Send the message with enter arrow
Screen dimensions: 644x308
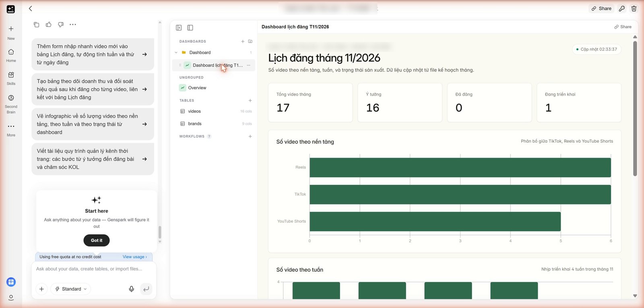pyautogui.click(x=146, y=289)
